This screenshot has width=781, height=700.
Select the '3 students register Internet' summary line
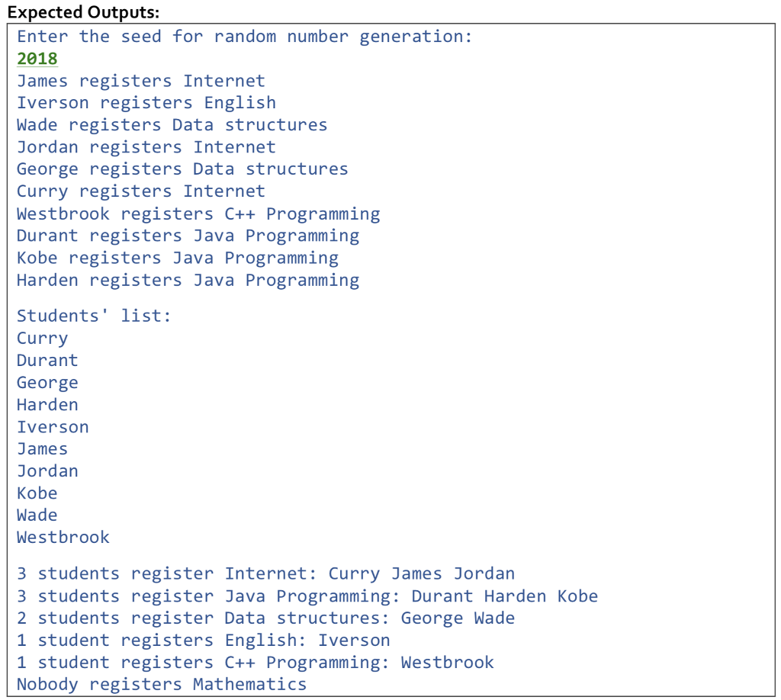pyautogui.click(x=265, y=574)
